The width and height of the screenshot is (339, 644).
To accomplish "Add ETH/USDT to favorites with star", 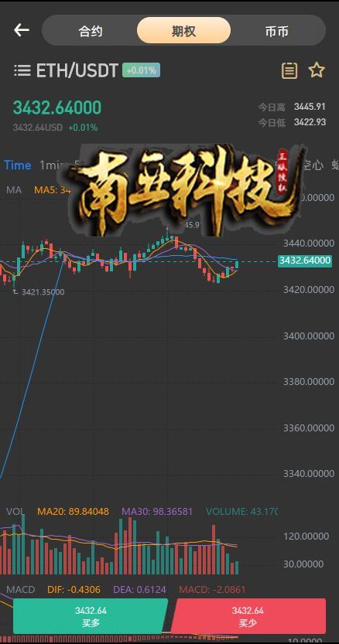I will click(x=317, y=70).
